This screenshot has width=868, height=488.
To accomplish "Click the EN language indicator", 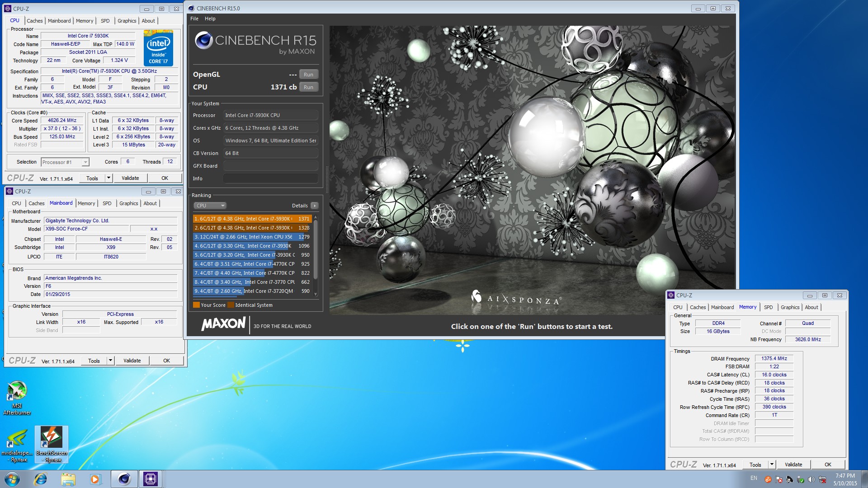I will 754,478.
